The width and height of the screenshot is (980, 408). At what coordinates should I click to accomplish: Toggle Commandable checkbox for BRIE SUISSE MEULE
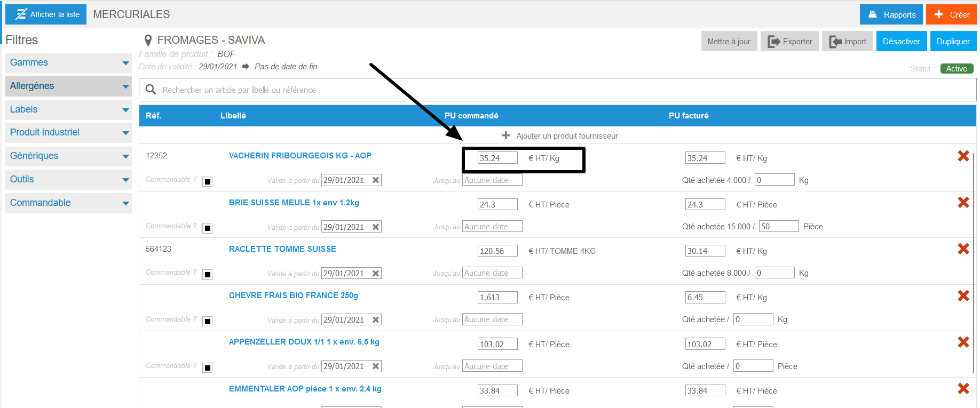pyautogui.click(x=208, y=228)
